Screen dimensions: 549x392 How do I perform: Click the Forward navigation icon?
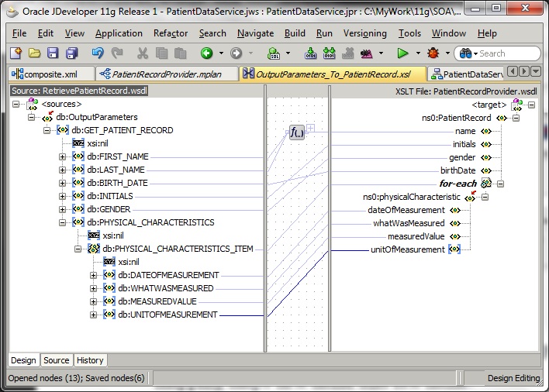pyautogui.click(x=236, y=53)
